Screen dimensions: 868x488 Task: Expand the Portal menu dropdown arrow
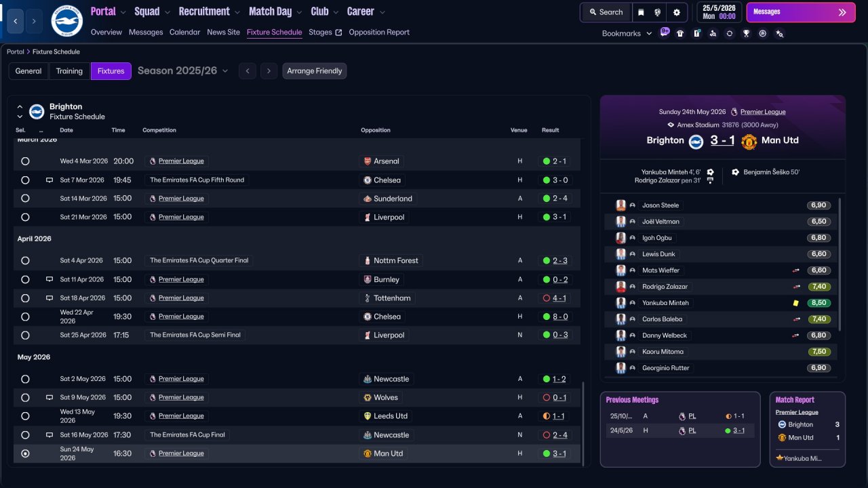(123, 12)
